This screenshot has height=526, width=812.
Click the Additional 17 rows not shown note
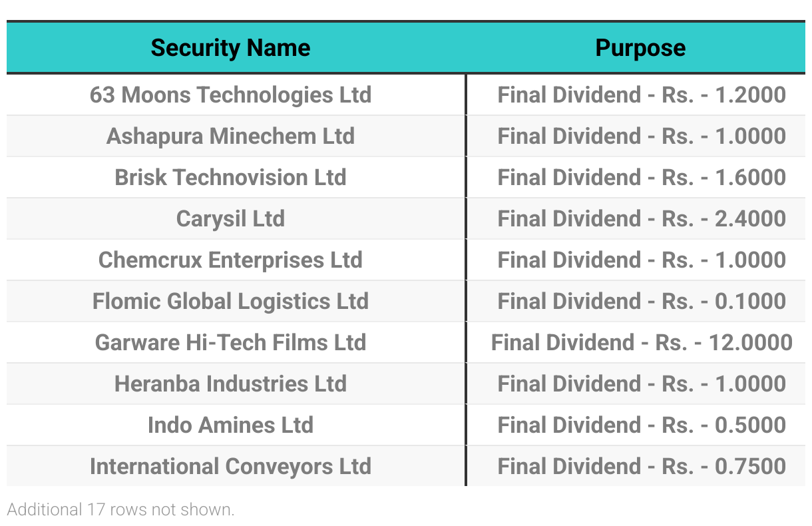pos(120,510)
